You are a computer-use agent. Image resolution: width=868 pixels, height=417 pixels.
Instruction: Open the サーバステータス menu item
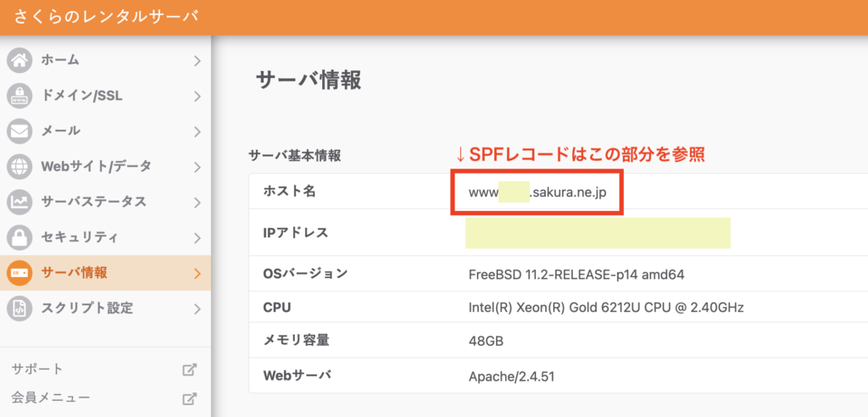(x=105, y=202)
